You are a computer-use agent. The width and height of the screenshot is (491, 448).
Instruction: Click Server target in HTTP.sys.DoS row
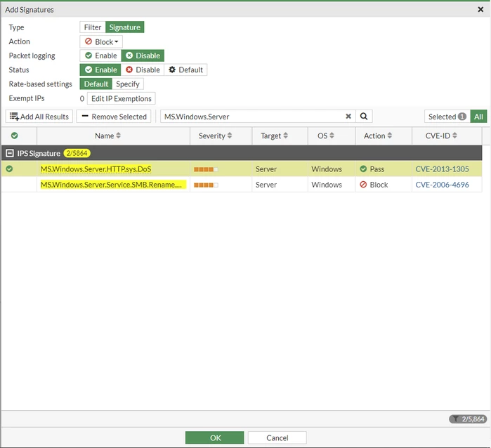[x=266, y=169]
